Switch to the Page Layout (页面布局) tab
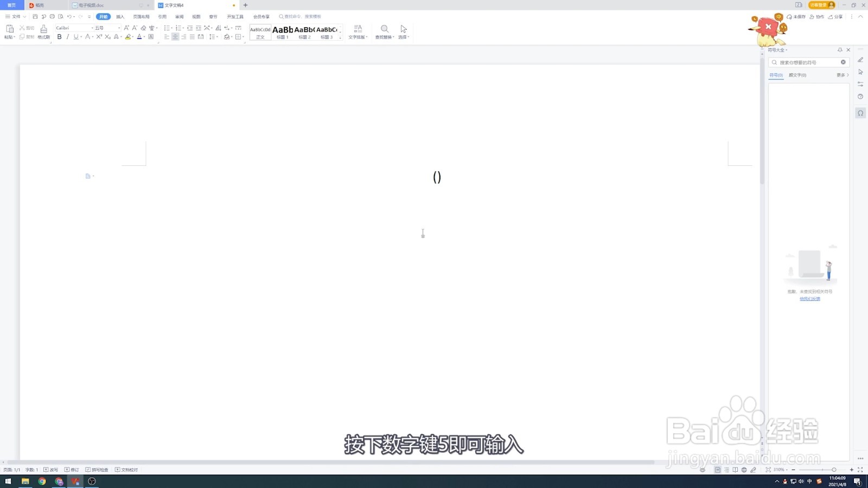Viewport: 868px width, 488px height. tap(141, 17)
